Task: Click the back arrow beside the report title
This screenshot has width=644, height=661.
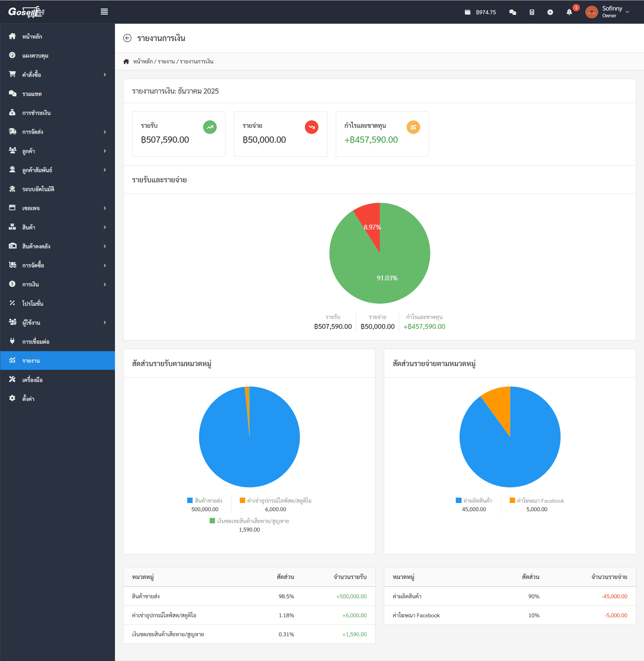Action: click(127, 38)
